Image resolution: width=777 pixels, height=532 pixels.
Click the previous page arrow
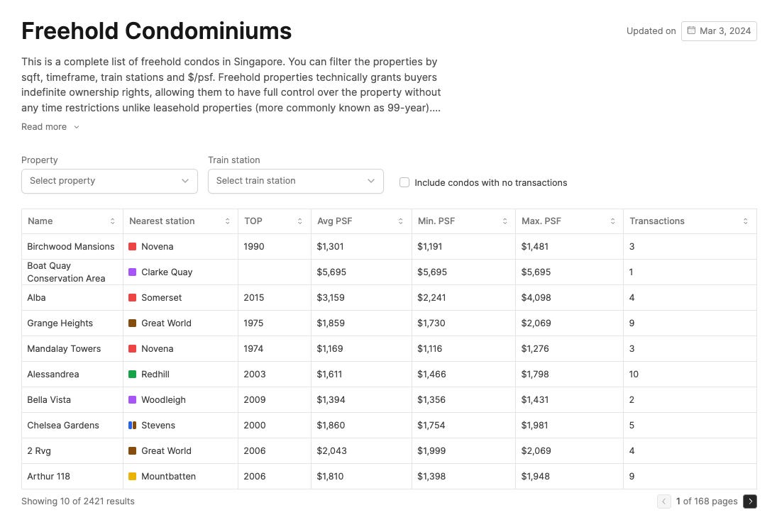(664, 501)
